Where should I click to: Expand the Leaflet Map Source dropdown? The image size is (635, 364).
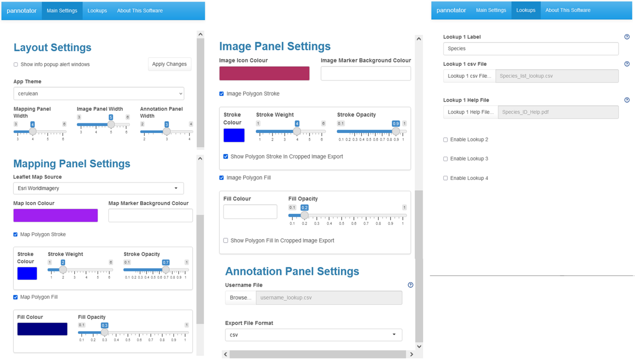99,188
